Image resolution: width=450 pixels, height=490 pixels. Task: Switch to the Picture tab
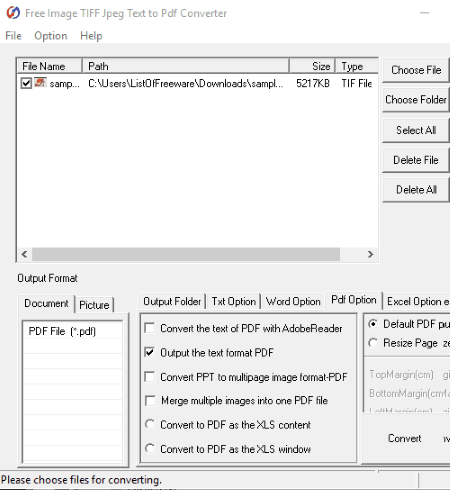[x=94, y=305]
